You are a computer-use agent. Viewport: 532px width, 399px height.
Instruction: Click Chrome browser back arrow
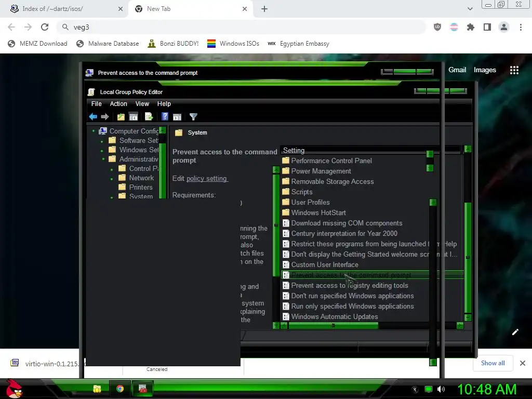(11, 27)
